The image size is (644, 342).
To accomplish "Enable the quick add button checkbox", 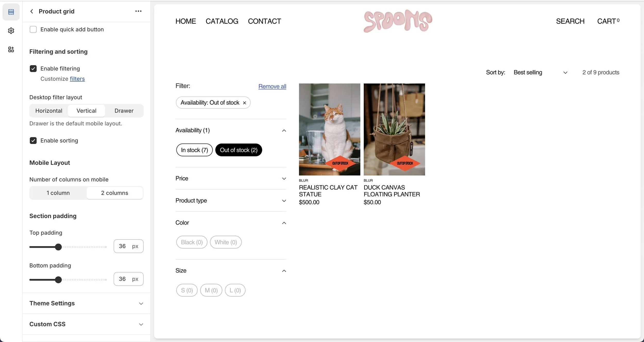I will click(33, 29).
